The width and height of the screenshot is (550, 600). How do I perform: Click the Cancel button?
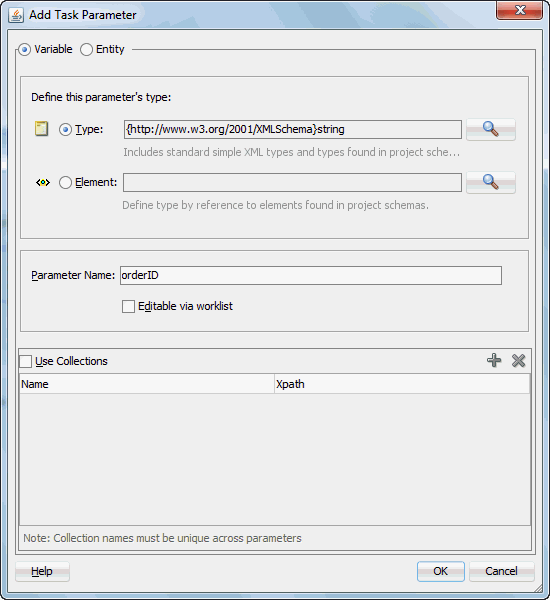(x=501, y=571)
